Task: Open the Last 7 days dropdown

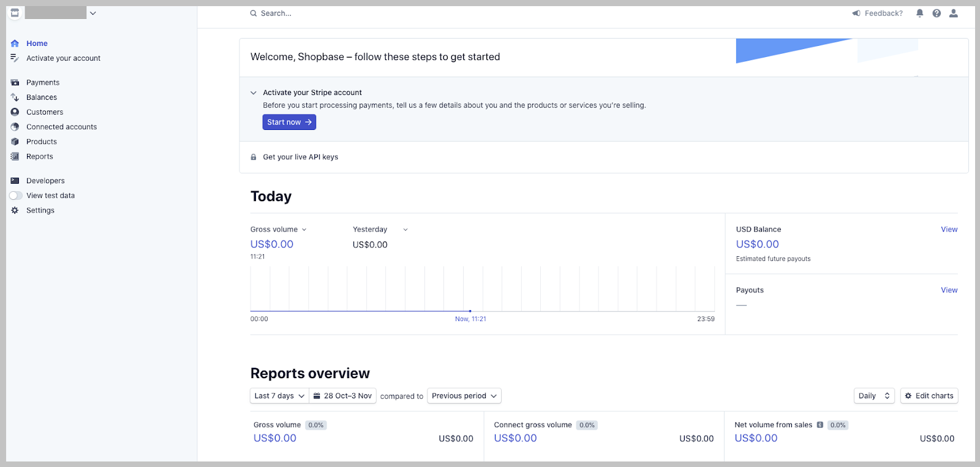Action: pyautogui.click(x=279, y=396)
